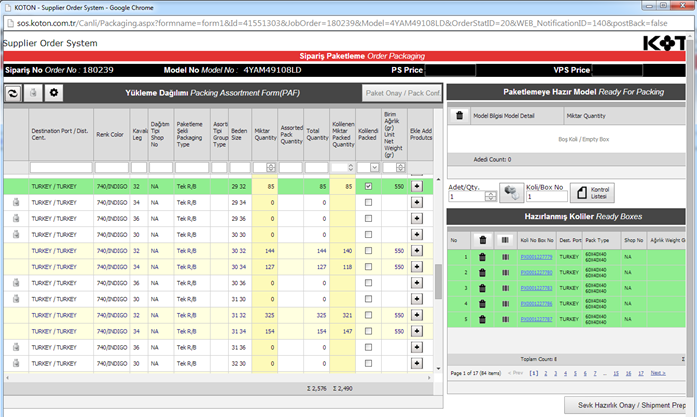Open box link PX0001227787
Screen dimensions: 697x417
[537, 319]
